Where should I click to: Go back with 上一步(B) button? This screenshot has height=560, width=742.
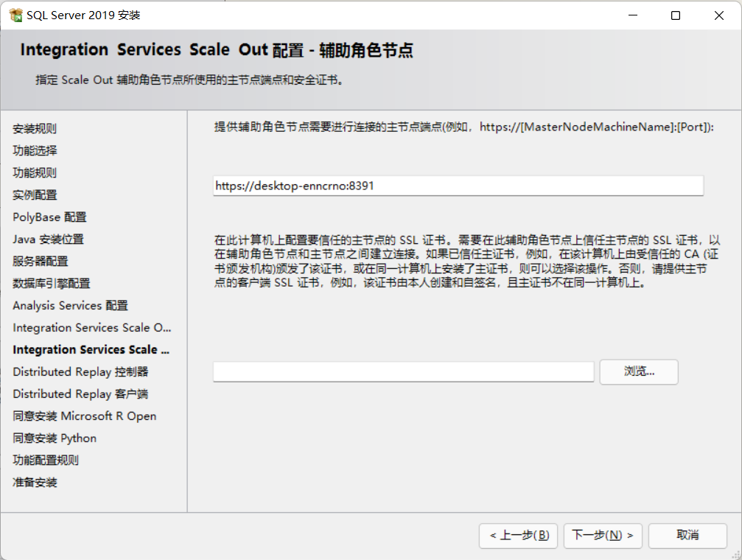(x=518, y=536)
